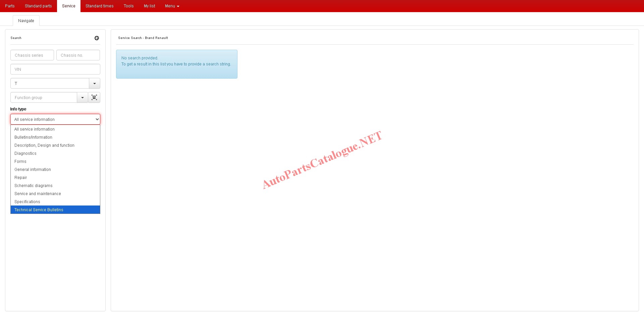Viewport: 644px width, 320px height.
Task: Pick Schematic diagrams in the dropdown list
Action: 34,186
